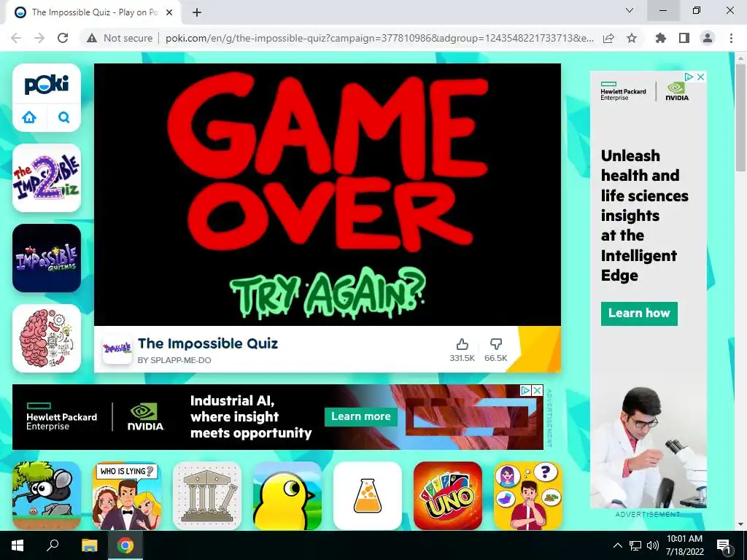Click the poki.com address bar URL
The height and width of the screenshot is (560, 747).
(x=379, y=38)
